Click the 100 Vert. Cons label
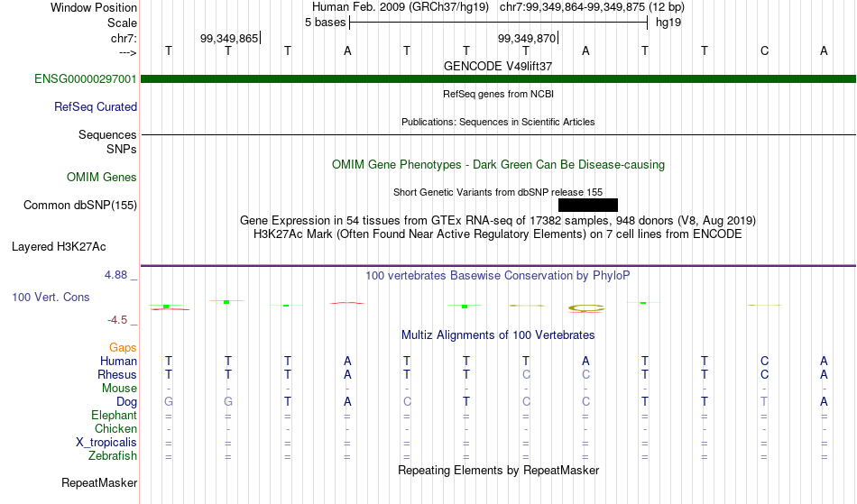 (51, 298)
